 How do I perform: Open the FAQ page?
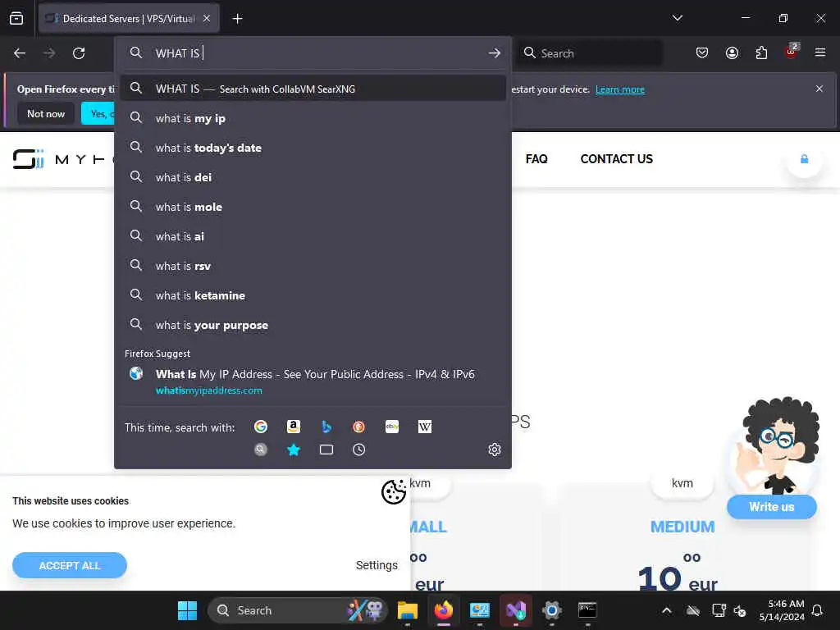[536, 159]
